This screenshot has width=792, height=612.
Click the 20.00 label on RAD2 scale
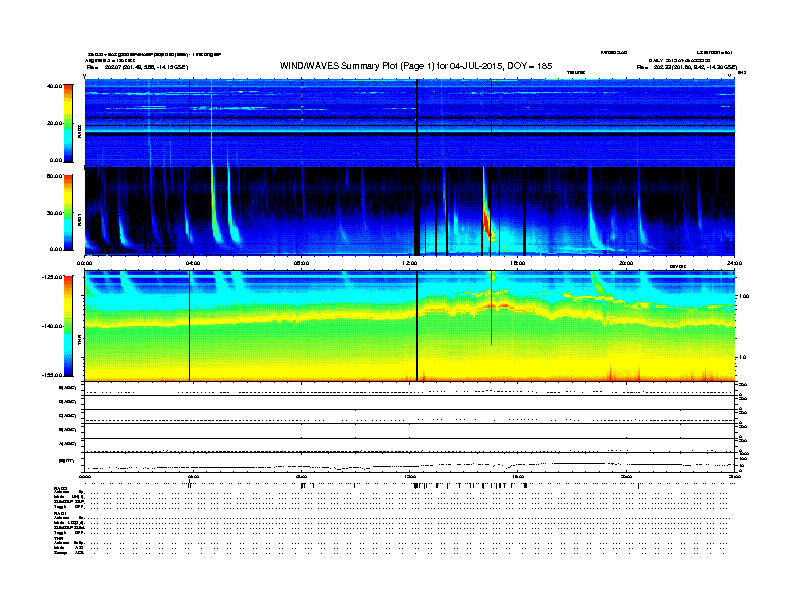54,123
